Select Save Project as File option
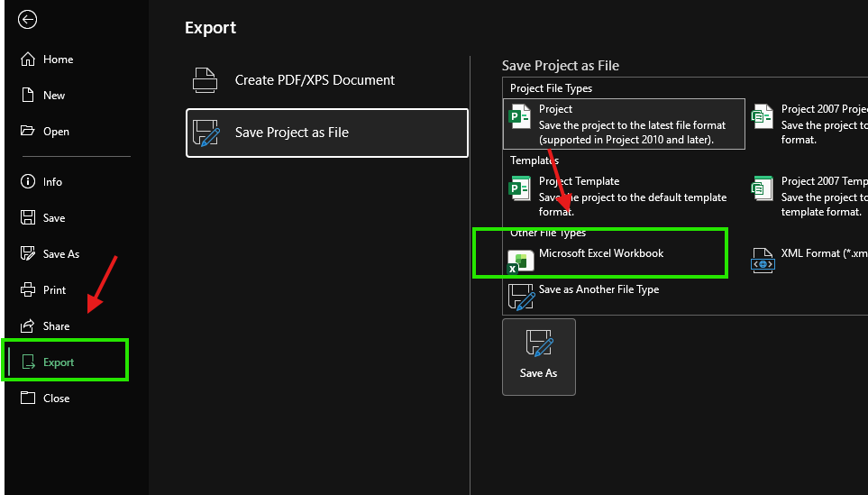 coord(327,133)
